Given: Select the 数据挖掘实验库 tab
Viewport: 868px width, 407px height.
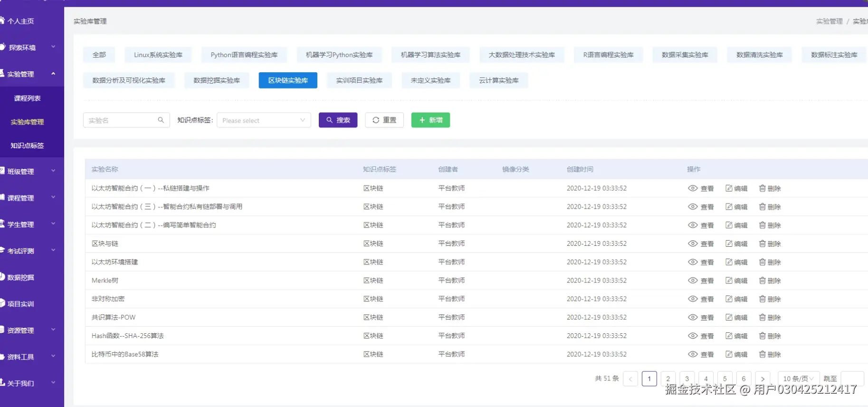Looking at the screenshot, I should coord(217,80).
